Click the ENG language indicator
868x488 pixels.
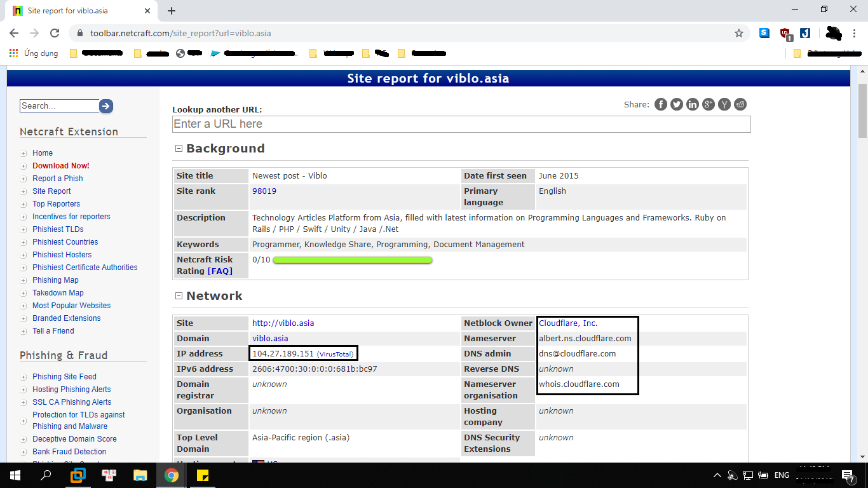782,475
